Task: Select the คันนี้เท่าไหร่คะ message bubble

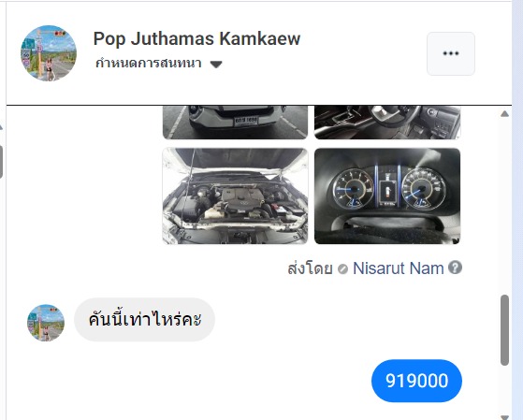Action: pyautogui.click(x=144, y=320)
